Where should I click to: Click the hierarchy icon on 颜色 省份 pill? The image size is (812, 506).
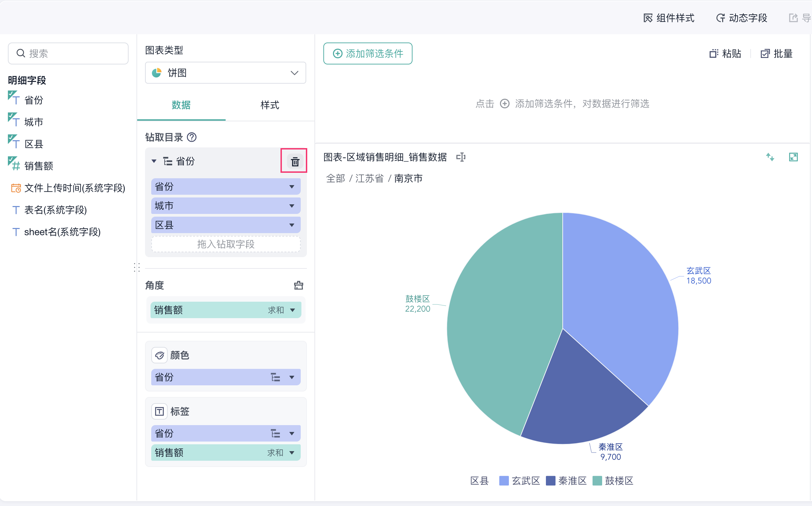pos(275,377)
